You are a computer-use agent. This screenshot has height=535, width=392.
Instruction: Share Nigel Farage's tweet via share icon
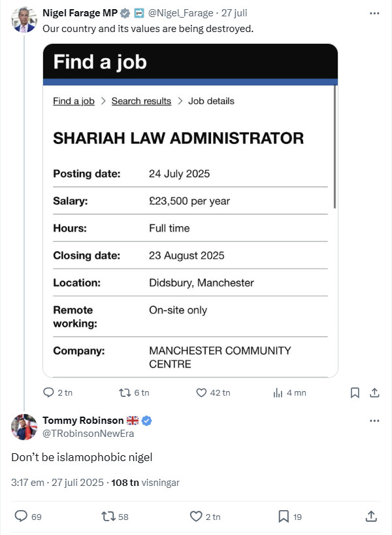374,392
